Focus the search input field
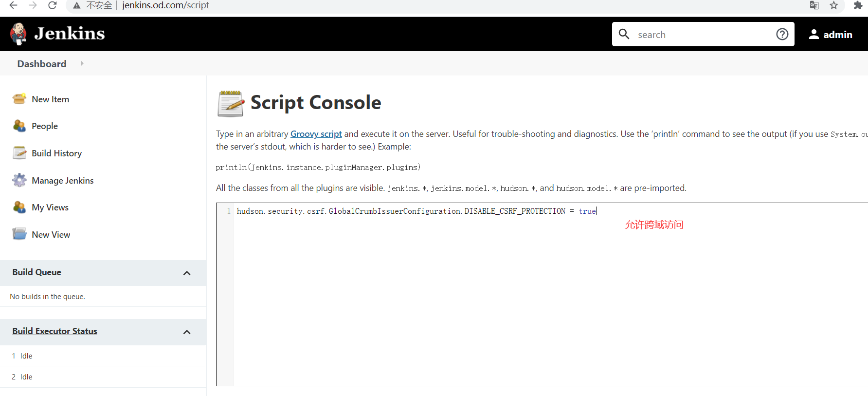The image size is (868, 396). (703, 35)
